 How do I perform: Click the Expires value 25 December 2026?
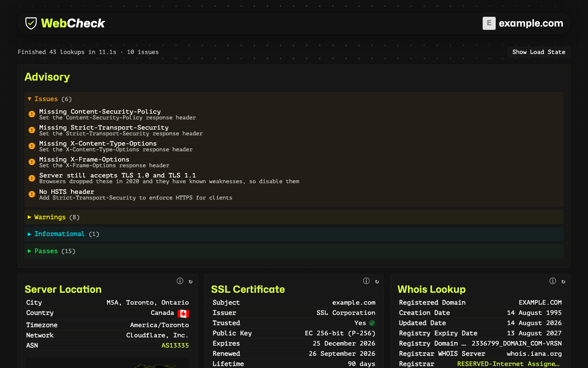(x=344, y=343)
